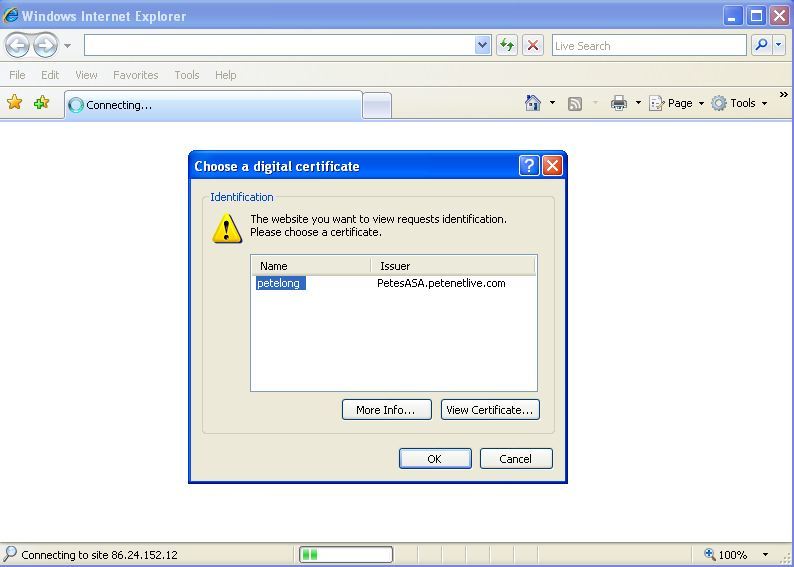The width and height of the screenshot is (794, 567).
Task: Open the Tools menu in menu bar
Action: [x=187, y=75]
